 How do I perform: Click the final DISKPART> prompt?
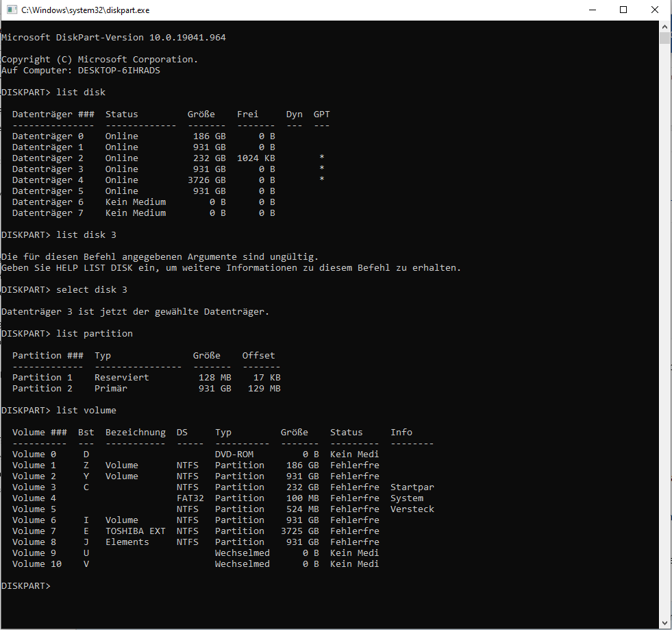pos(26,586)
